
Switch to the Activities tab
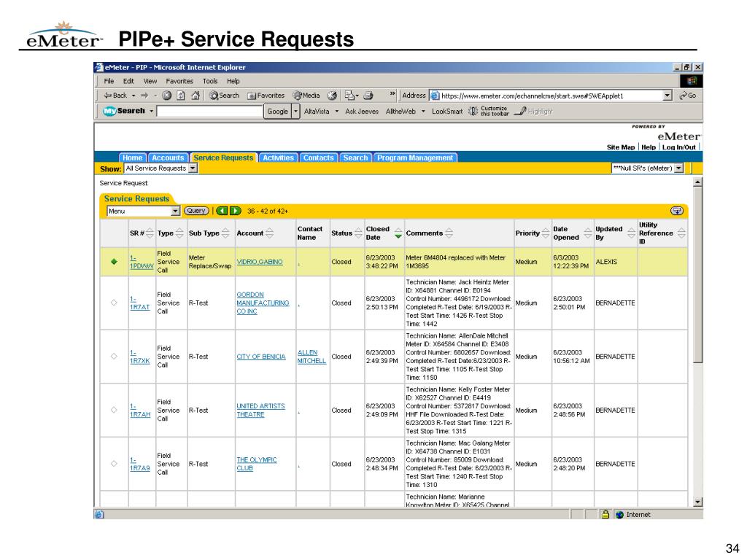278,157
